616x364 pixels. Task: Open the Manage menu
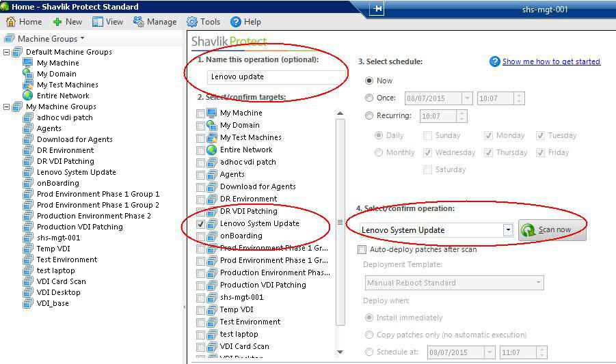[x=155, y=22]
